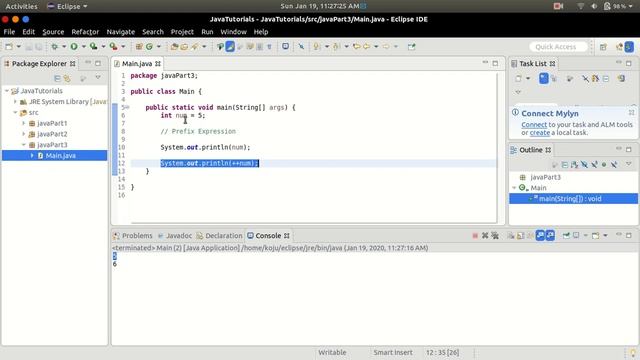
Task: Click New Task icon in Task List
Action: point(518,78)
